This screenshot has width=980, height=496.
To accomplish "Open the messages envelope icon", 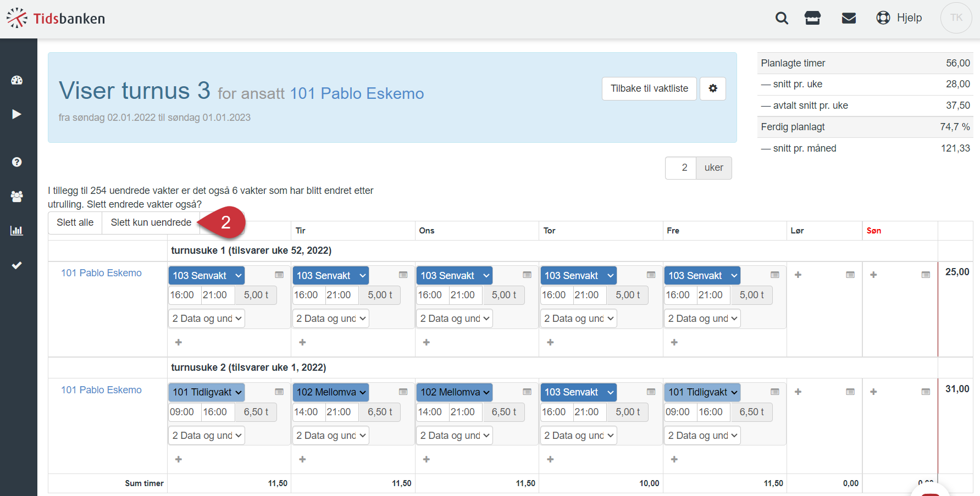I will click(849, 18).
